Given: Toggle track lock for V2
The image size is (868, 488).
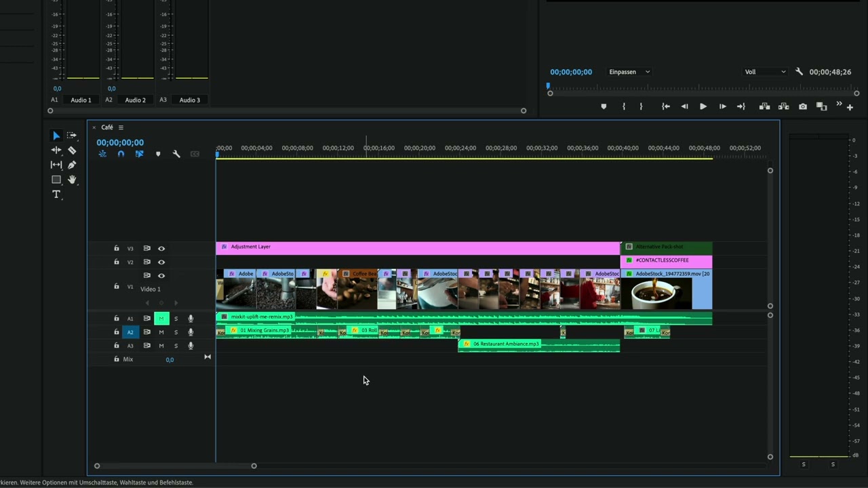Looking at the screenshot, I should [116, 262].
